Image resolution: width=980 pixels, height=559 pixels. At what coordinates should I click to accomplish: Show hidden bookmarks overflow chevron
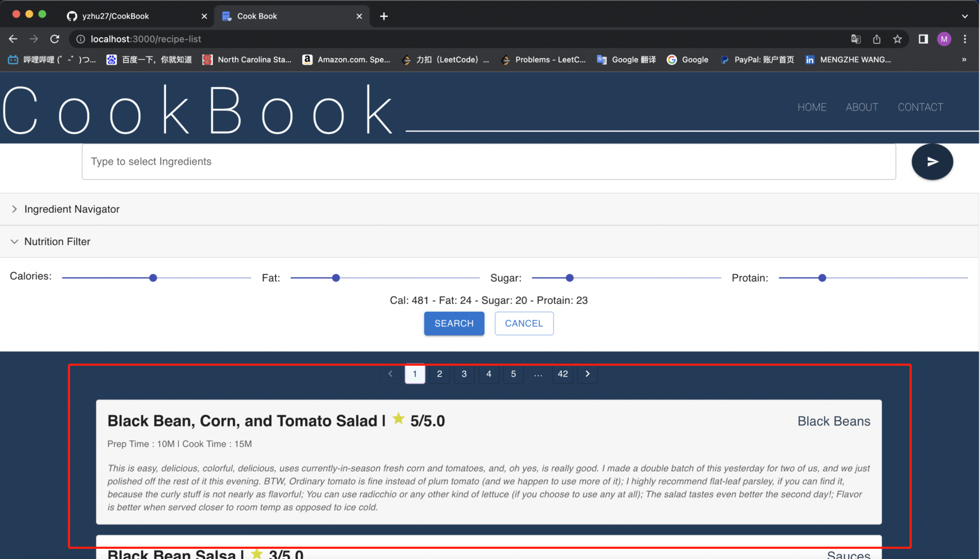click(x=964, y=59)
